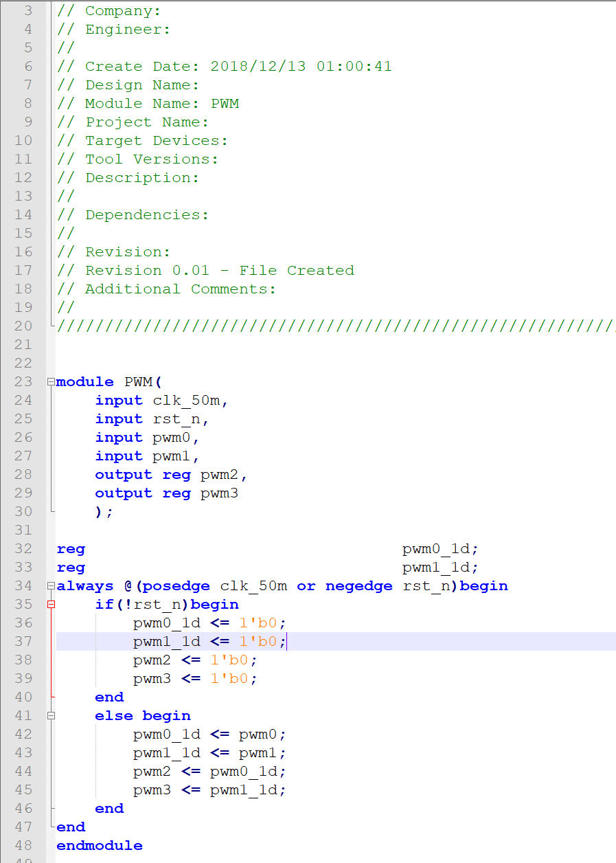This screenshot has width=616, height=863.
Task: Click line number 48 beside endmodule
Action: tap(23, 845)
